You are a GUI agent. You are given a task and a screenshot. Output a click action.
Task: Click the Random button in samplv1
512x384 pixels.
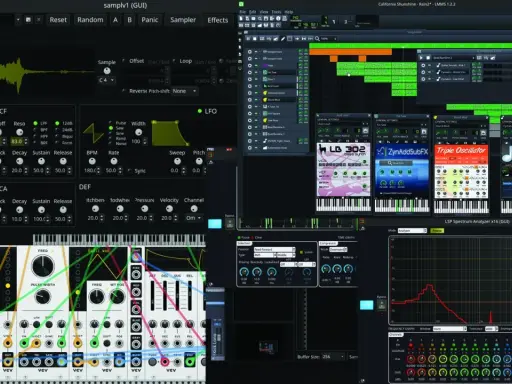(x=90, y=20)
